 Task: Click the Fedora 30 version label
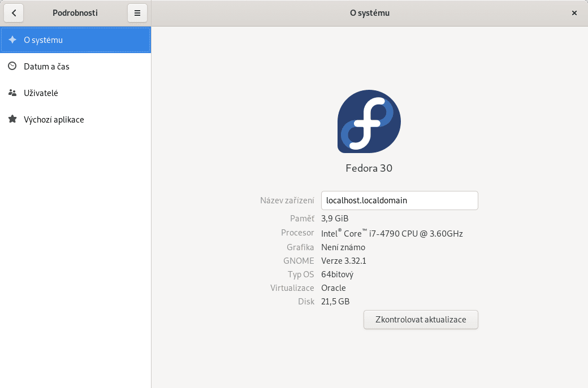(x=369, y=168)
